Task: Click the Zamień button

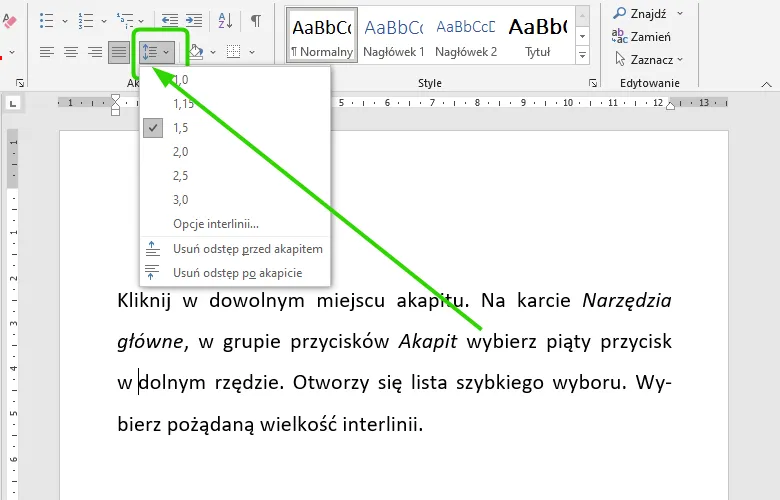Action: (649, 36)
